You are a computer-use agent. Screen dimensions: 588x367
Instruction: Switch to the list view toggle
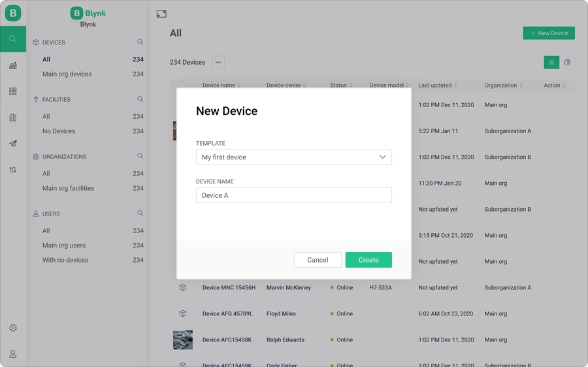[551, 63]
